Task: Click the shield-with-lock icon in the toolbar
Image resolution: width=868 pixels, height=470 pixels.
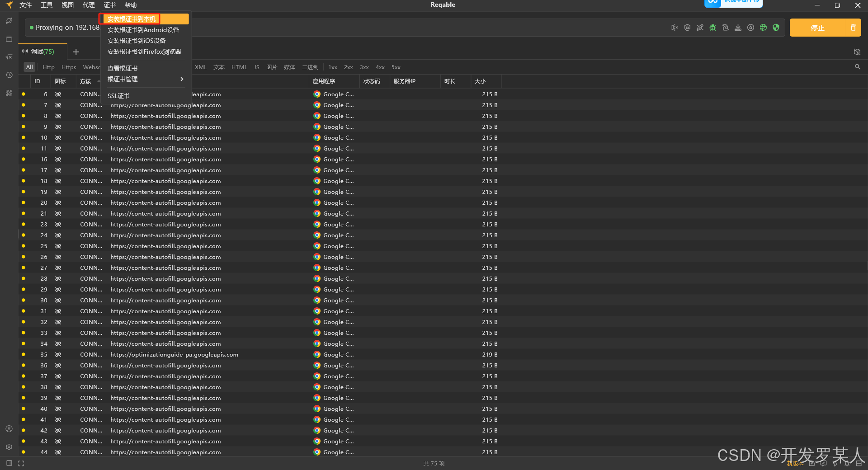Action: 687,28
